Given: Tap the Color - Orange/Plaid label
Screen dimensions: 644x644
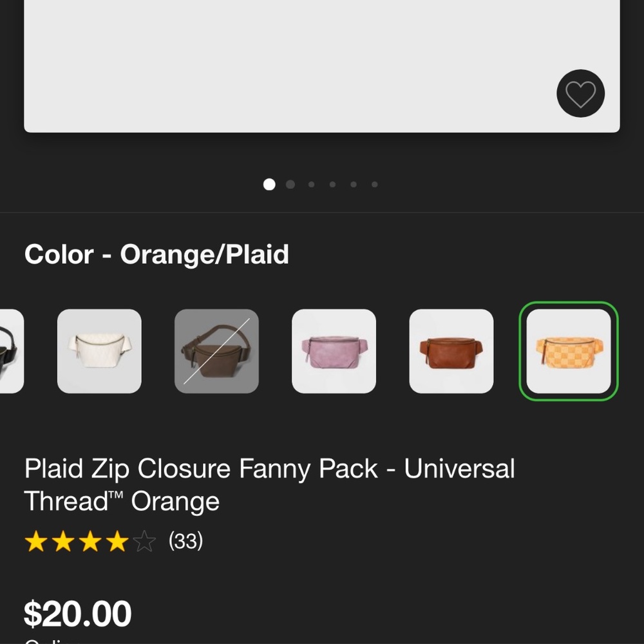Looking at the screenshot, I should click(157, 254).
